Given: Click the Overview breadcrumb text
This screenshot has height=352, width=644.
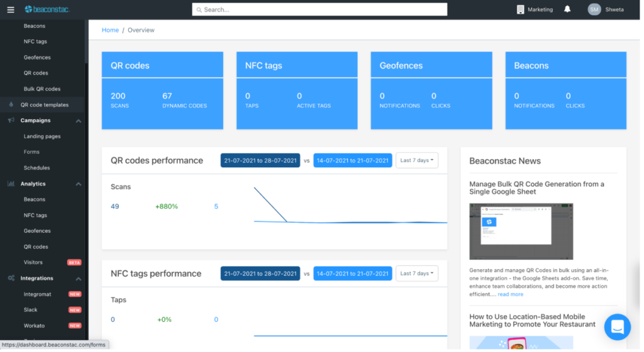Looking at the screenshot, I should click(141, 30).
